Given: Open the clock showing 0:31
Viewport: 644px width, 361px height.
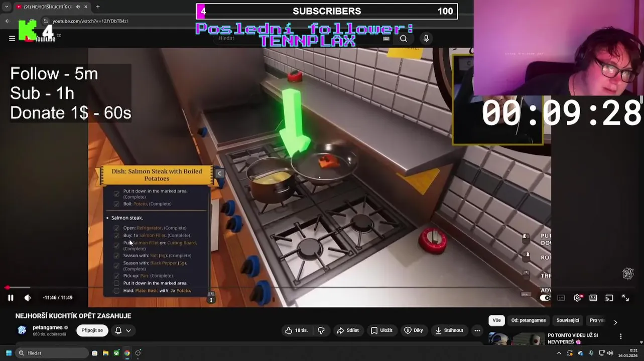Looking at the screenshot, I should click(x=627, y=353).
